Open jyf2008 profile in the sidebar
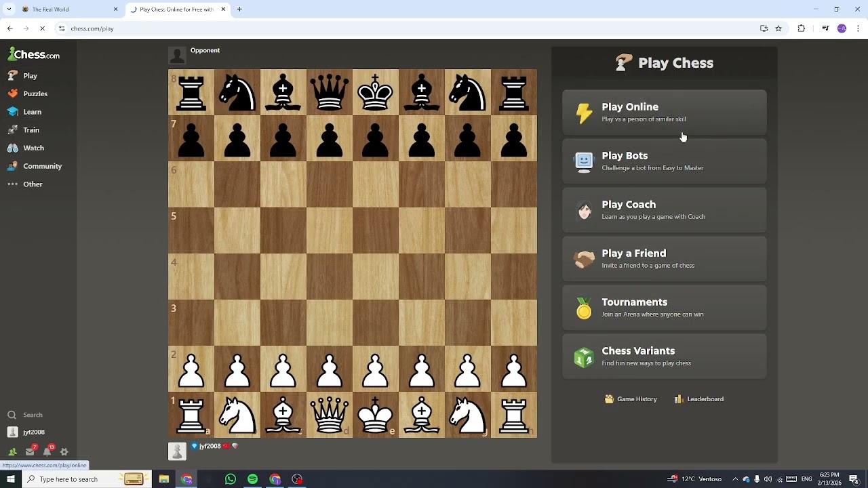This screenshot has width=868, height=488. point(38,432)
